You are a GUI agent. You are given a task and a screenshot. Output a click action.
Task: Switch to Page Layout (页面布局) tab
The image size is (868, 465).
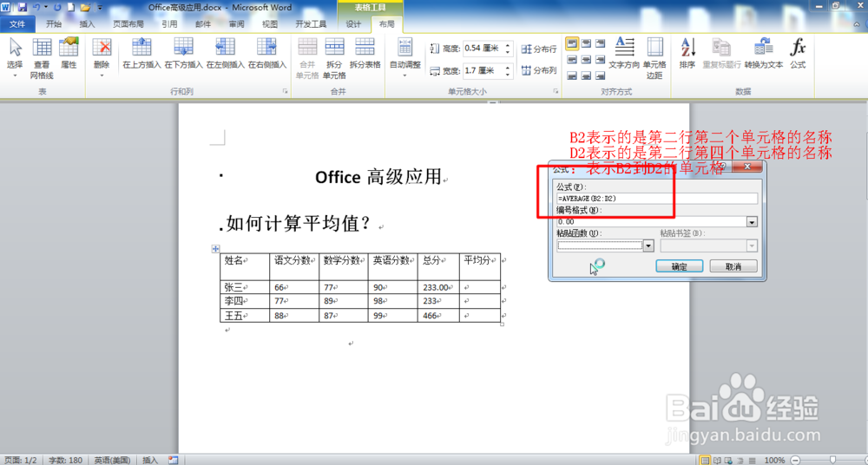click(x=128, y=23)
